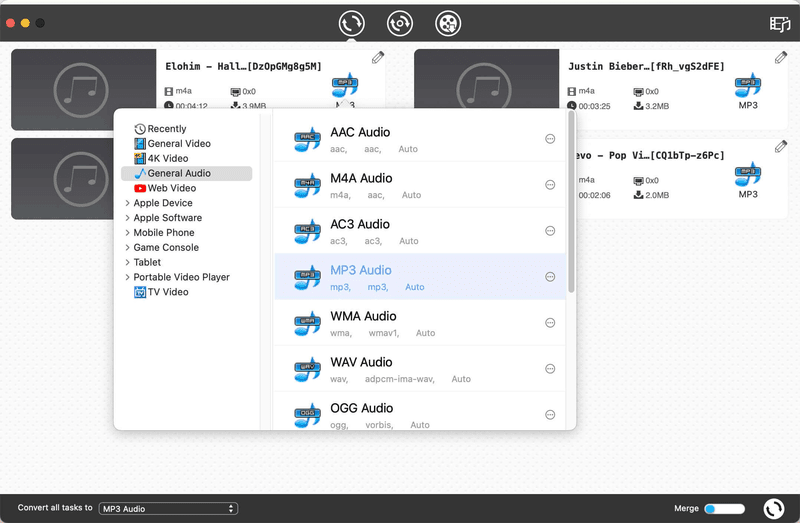Click the Justin Bieber track thumbnail

point(486,79)
